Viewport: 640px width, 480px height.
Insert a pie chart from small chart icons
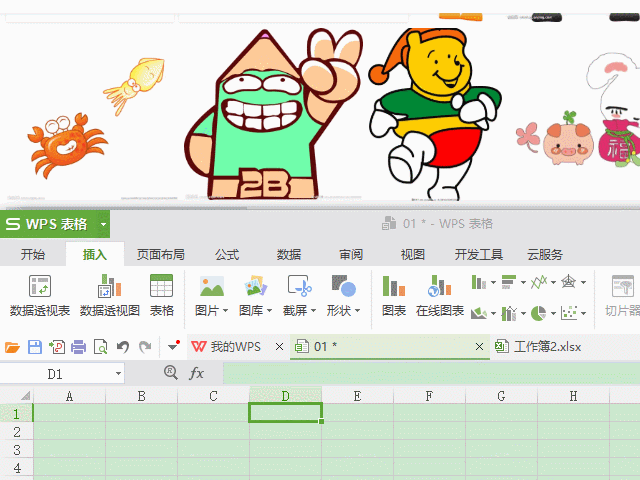[538, 313]
